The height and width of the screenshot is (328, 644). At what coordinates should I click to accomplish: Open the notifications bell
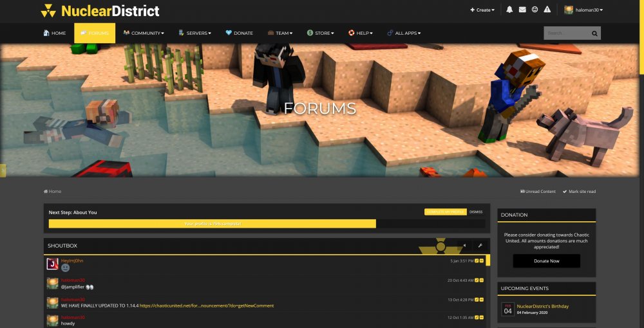509,10
